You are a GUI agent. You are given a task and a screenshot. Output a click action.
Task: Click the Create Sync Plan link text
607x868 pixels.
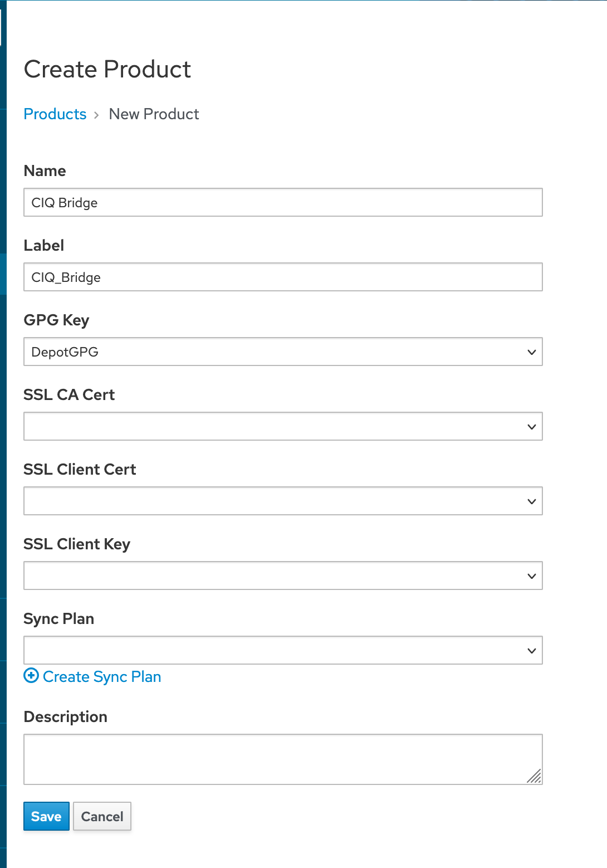coord(102,676)
